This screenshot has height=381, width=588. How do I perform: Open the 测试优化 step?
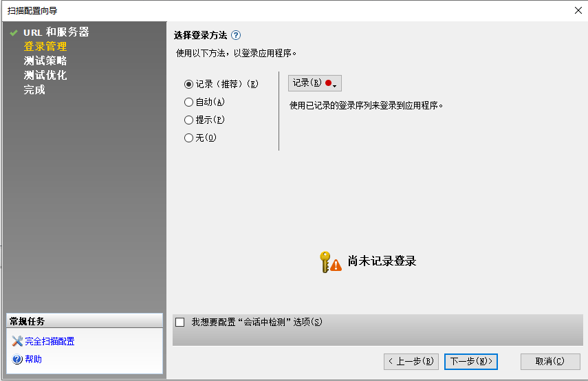click(45, 75)
